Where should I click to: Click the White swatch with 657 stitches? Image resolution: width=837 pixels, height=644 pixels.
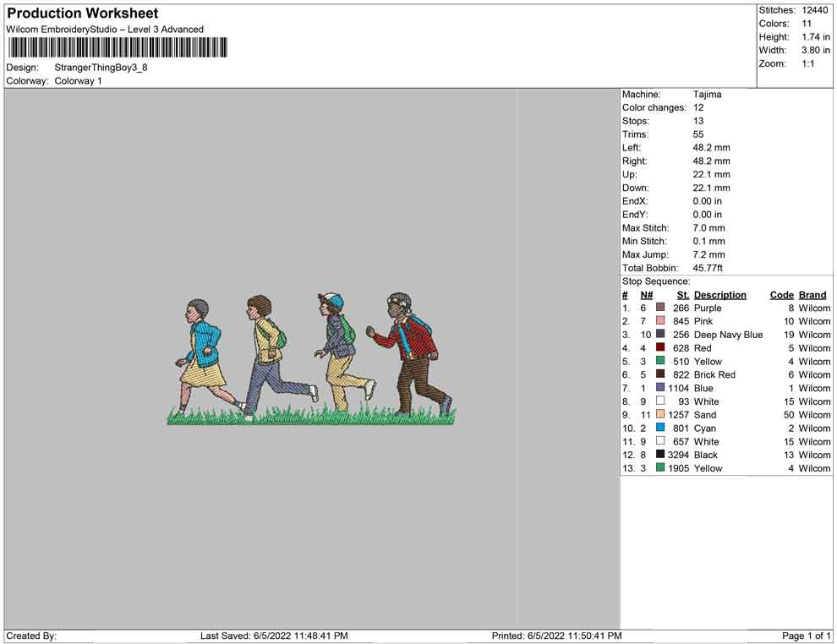[x=660, y=440]
